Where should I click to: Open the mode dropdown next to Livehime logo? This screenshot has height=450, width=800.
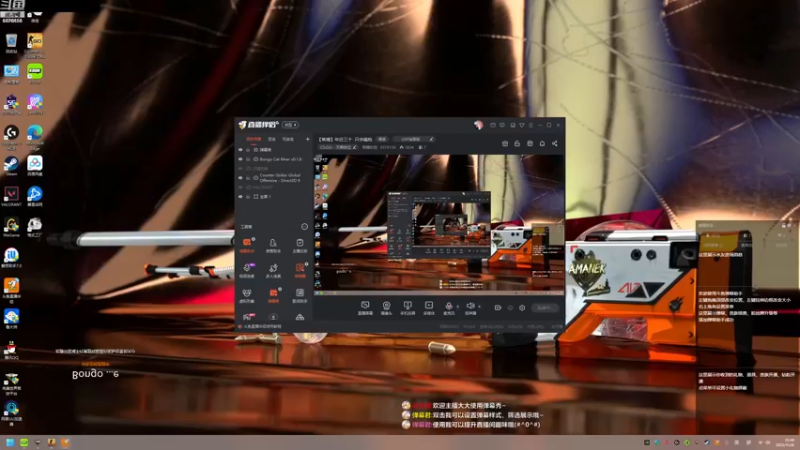(290, 125)
